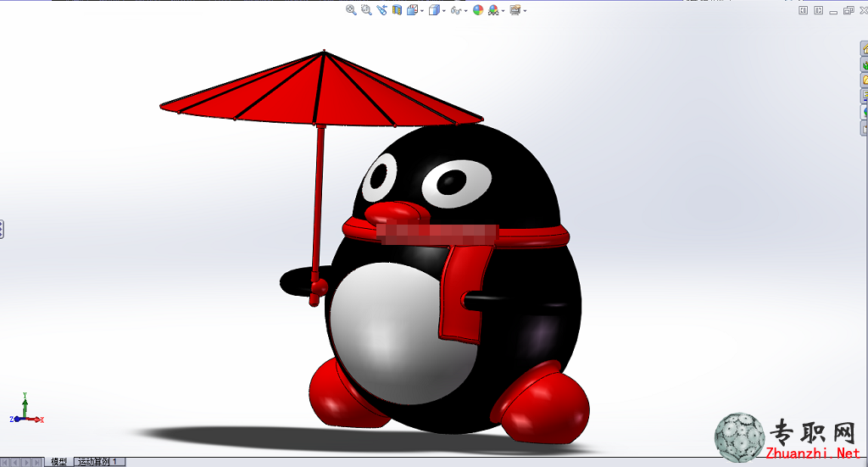Image resolution: width=868 pixels, height=467 pixels.
Task: Expand the Apply Scene dropdown arrow
Action: [503, 11]
